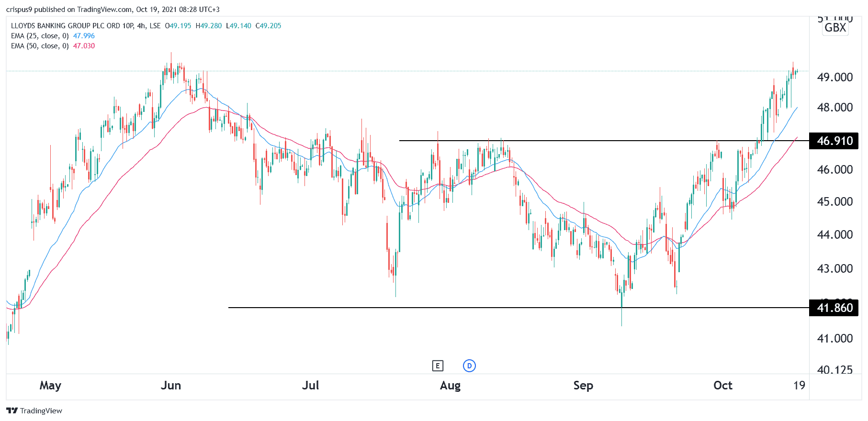Click the EMA 50 value 47.030
The image size is (868, 421).
(x=84, y=46)
